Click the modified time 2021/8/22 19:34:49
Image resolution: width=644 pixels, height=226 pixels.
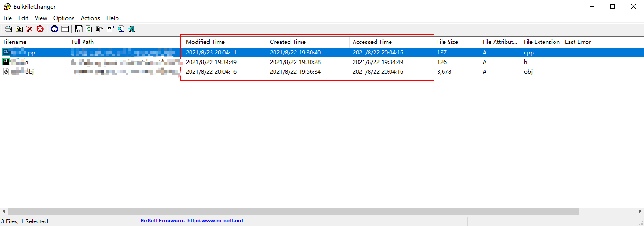pos(211,62)
